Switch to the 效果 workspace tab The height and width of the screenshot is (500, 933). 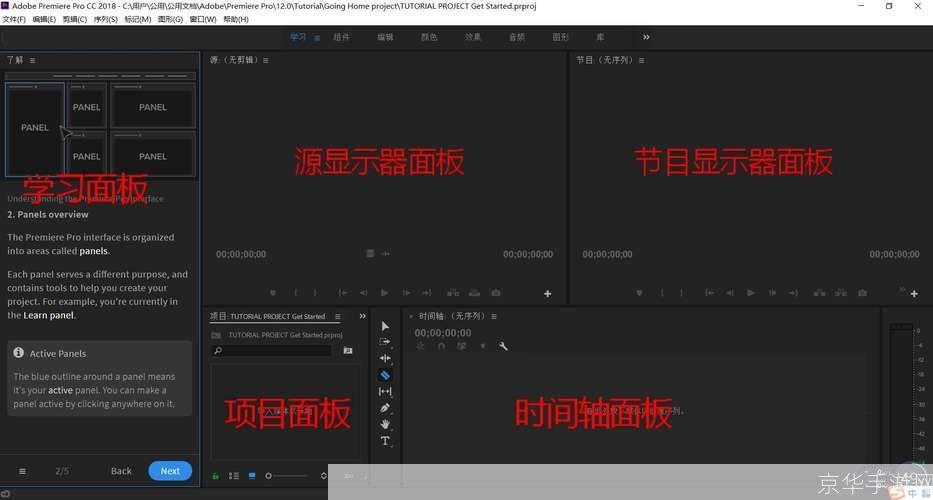tap(473, 37)
